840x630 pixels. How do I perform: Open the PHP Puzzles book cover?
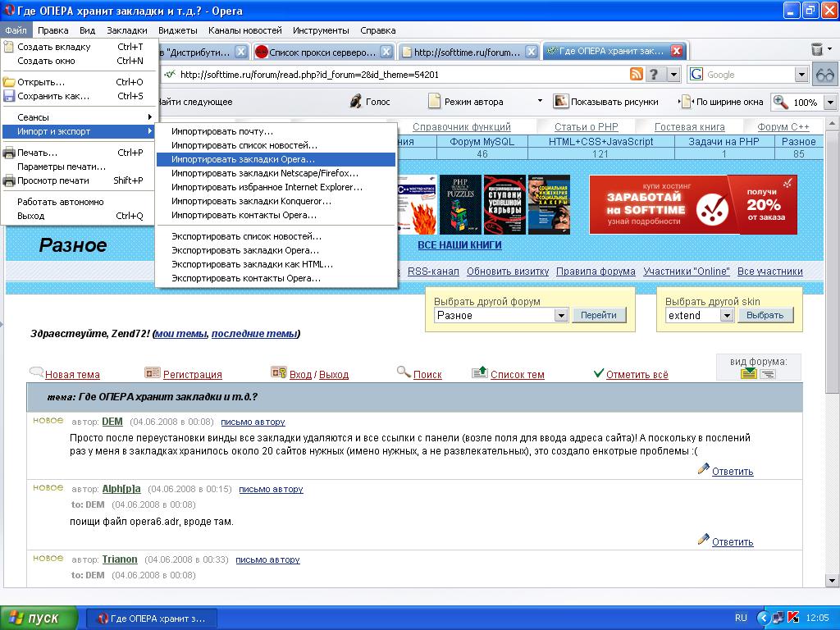click(x=460, y=204)
